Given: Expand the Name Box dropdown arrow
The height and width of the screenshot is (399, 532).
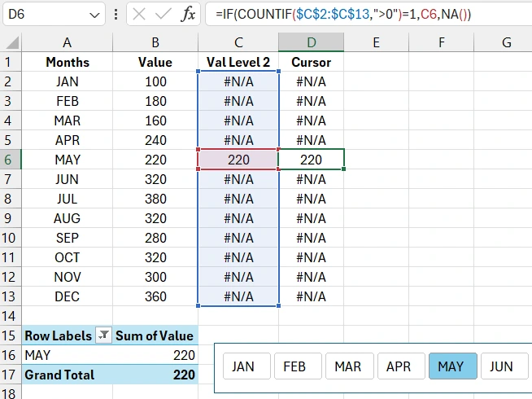Looking at the screenshot, I should [x=94, y=14].
